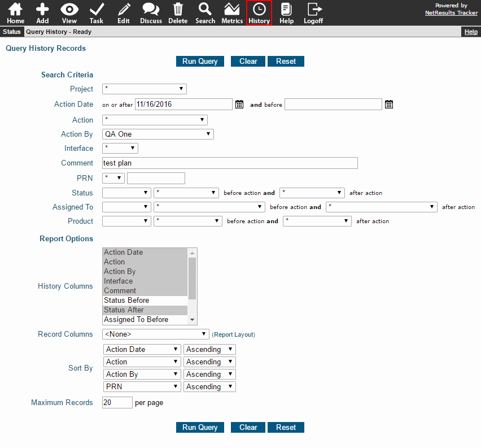Screen dimensions: 481x448
Task: Click the Maximum Records field
Action: [x=117, y=403]
